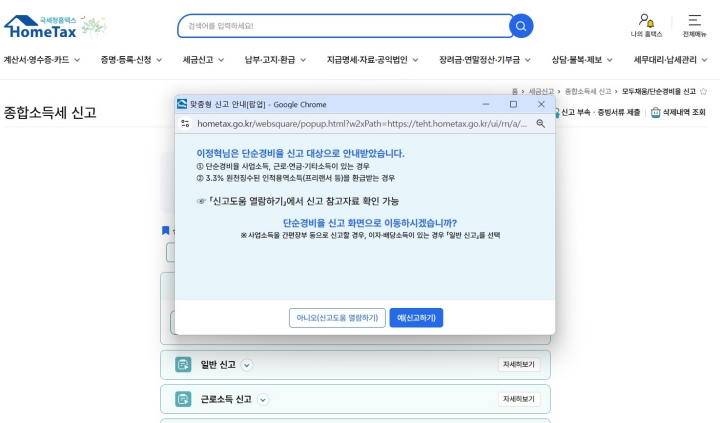
Task: Click the popup site information icon
Action: pyautogui.click(x=186, y=124)
